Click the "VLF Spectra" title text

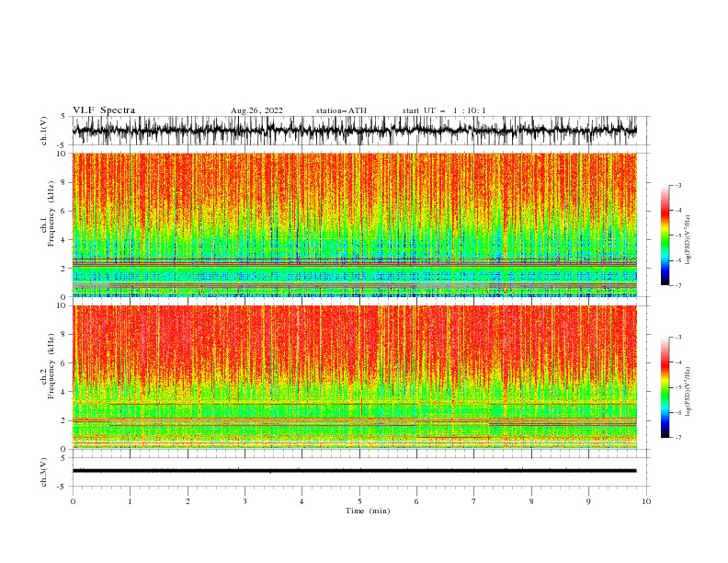coord(104,110)
